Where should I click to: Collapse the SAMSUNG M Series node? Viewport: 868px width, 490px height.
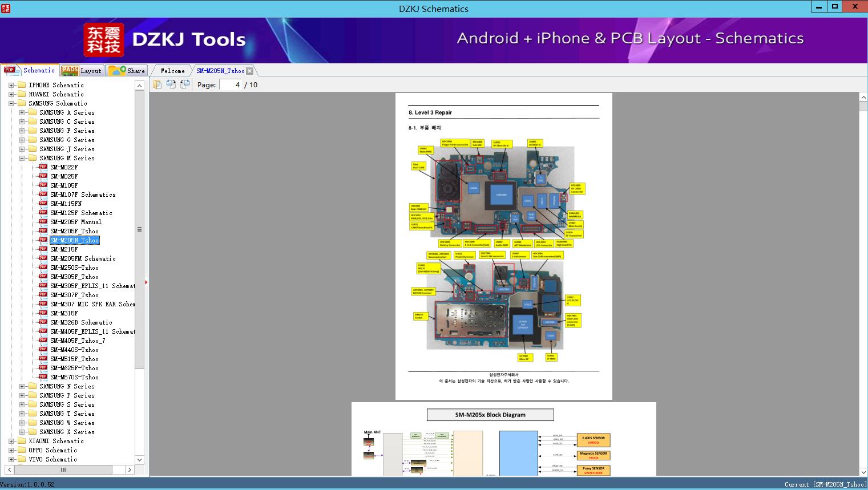pyautogui.click(x=22, y=158)
